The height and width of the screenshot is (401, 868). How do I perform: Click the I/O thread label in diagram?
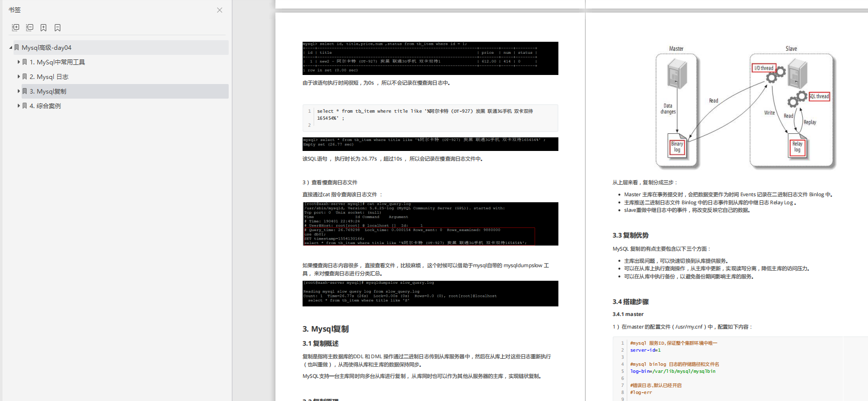click(763, 68)
